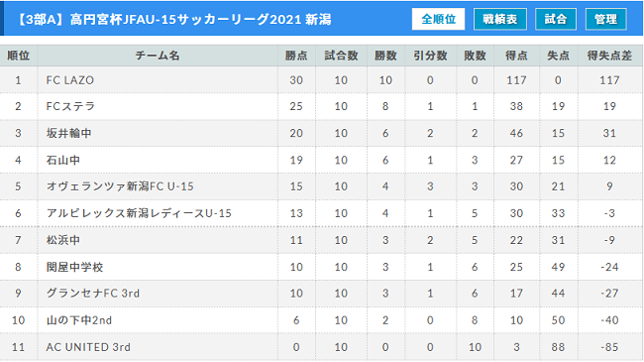The height and width of the screenshot is (362, 644).
Task: Click the league title heading text
Action: pos(173,19)
